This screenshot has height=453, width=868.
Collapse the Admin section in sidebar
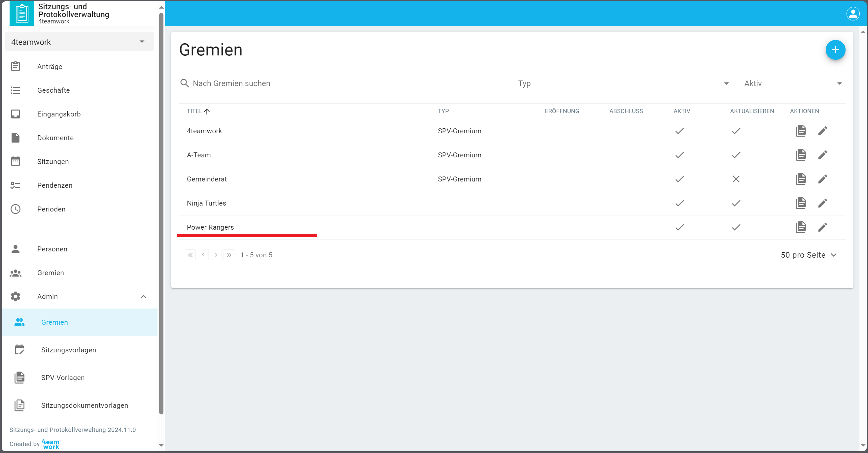[143, 297]
